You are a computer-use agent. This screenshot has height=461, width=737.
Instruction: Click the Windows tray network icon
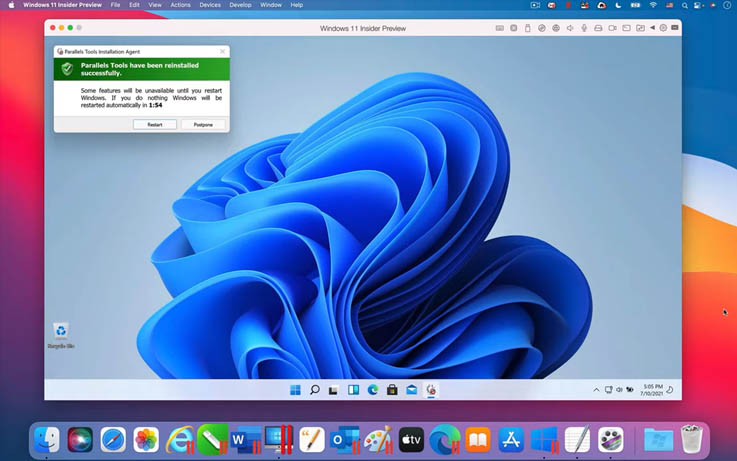pyautogui.click(x=608, y=390)
